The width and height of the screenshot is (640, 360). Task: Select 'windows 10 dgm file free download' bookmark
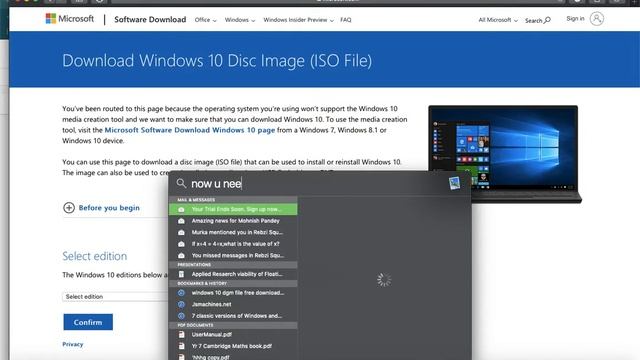(x=233, y=293)
